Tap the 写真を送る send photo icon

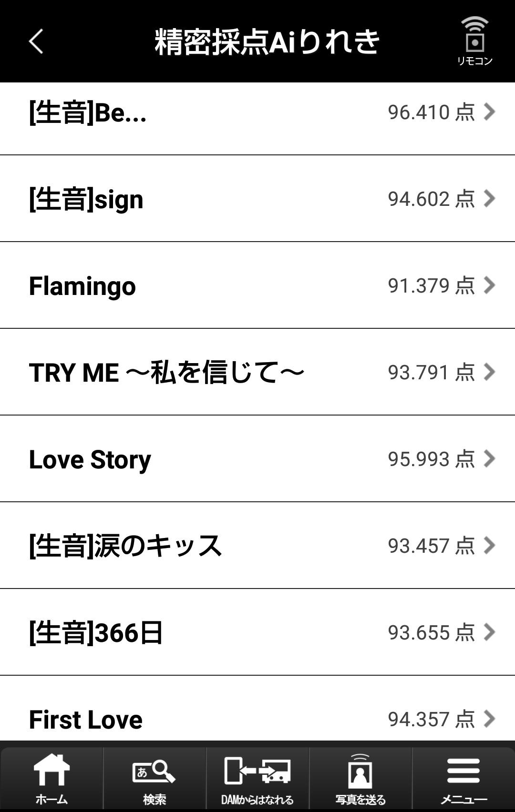click(x=360, y=778)
